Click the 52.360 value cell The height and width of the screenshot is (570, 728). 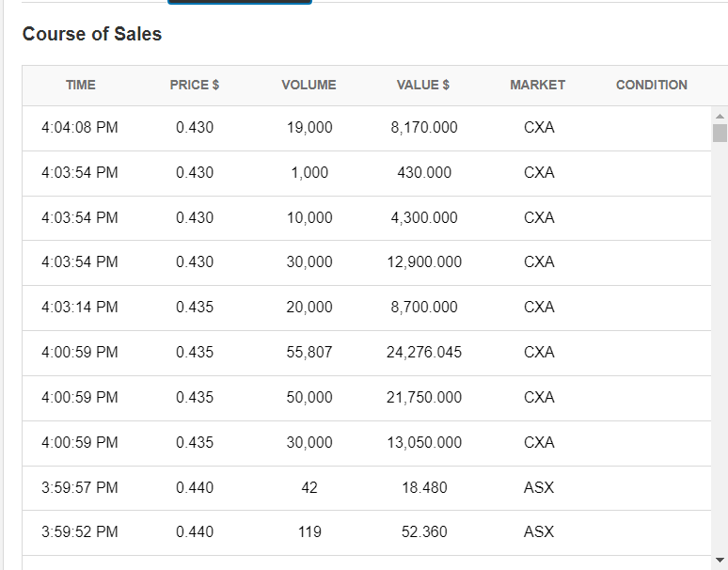pos(424,531)
